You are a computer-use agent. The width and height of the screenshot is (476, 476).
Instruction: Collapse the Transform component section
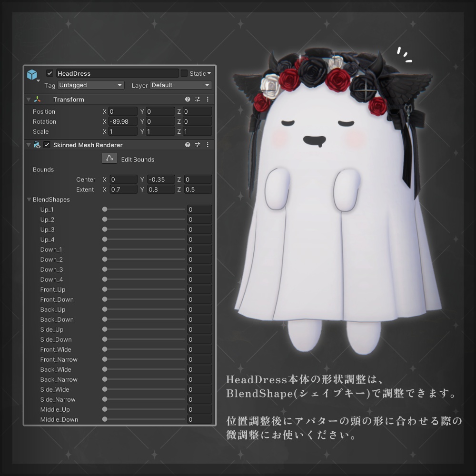[28, 99]
